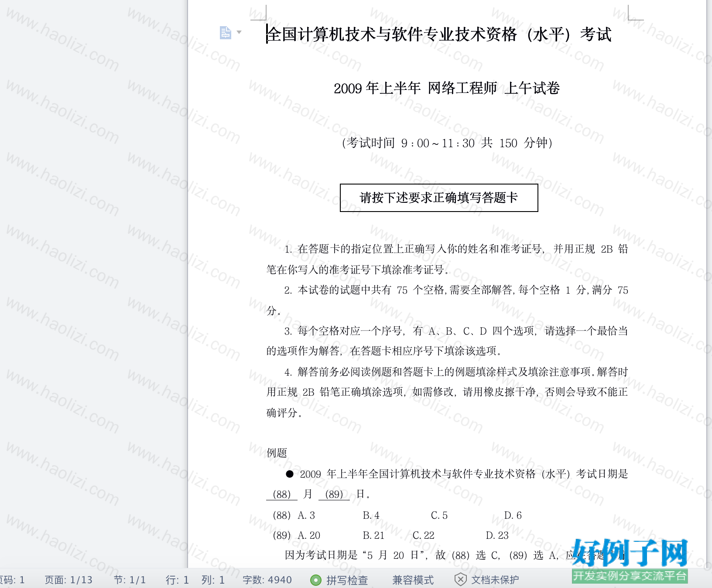Image resolution: width=712 pixels, height=588 pixels.
Task: Click instruction 2 about 75 个空格
Action: (447, 300)
